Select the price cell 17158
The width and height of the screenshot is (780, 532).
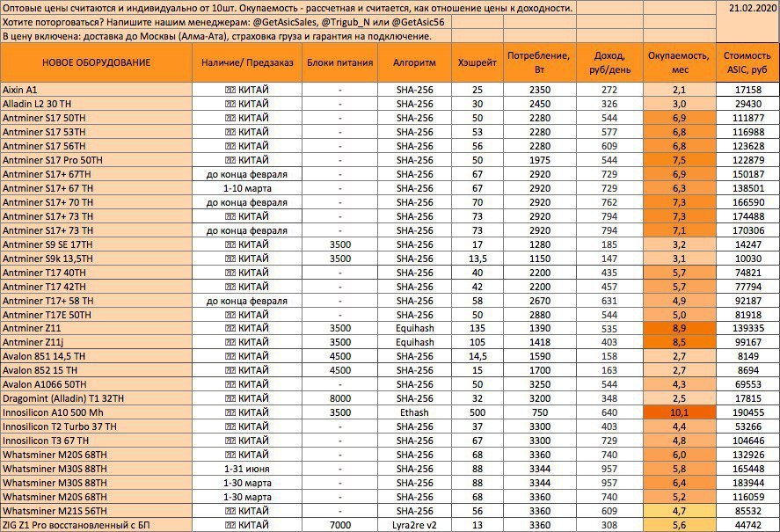tap(747, 90)
